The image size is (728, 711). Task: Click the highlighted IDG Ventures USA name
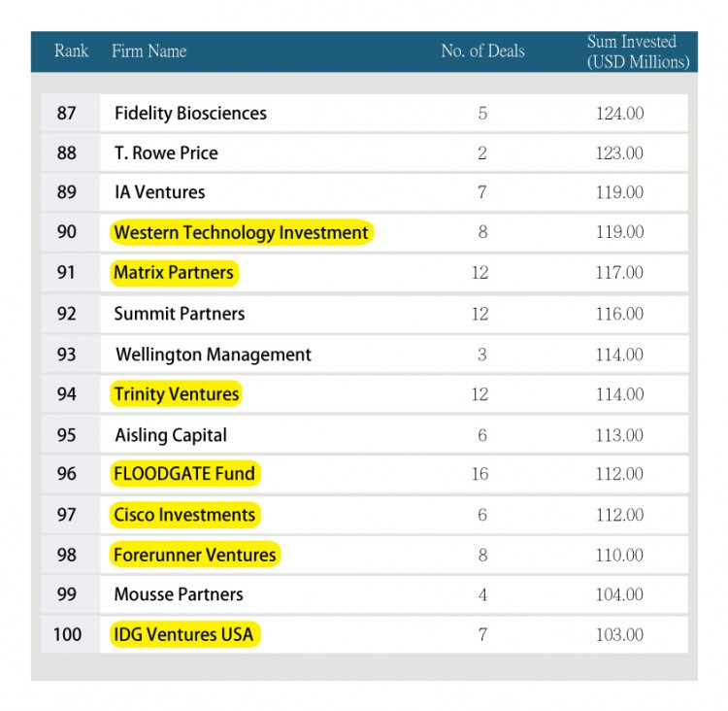pos(183,635)
